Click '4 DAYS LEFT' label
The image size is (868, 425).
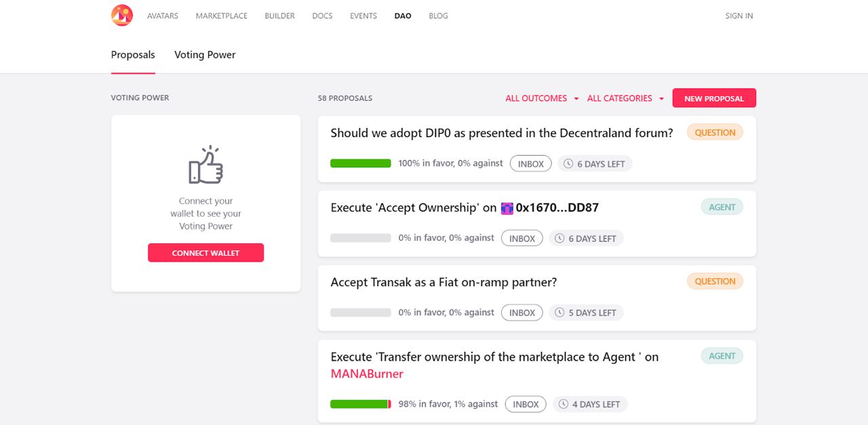[596, 405]
